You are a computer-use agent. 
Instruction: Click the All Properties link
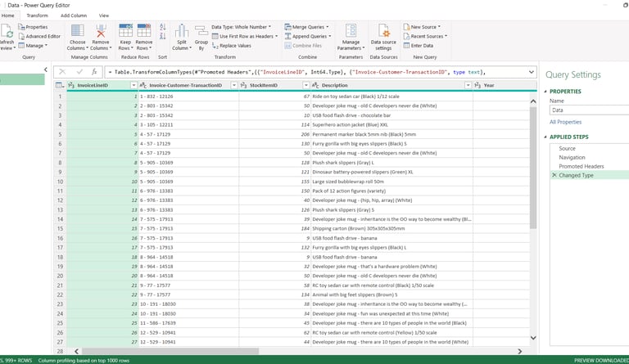564,122
